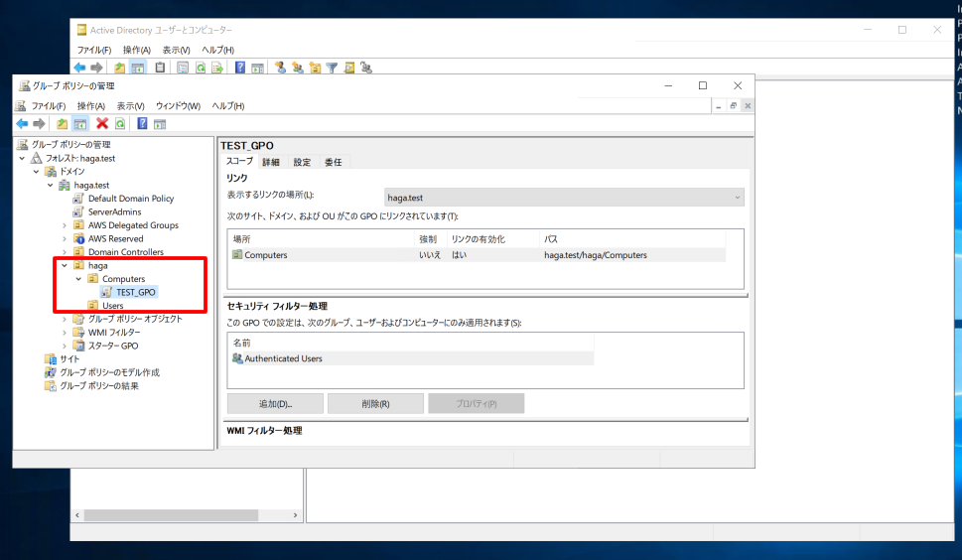Click Up folder icon in Active Directory toolbar
This screenshot has width=962, height=560.
(120, 68)
